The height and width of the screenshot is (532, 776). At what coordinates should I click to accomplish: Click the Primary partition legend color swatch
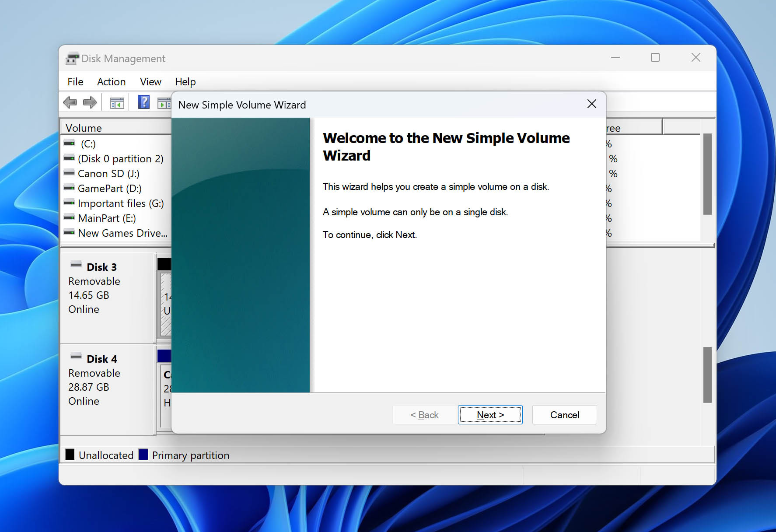point(143,455)
